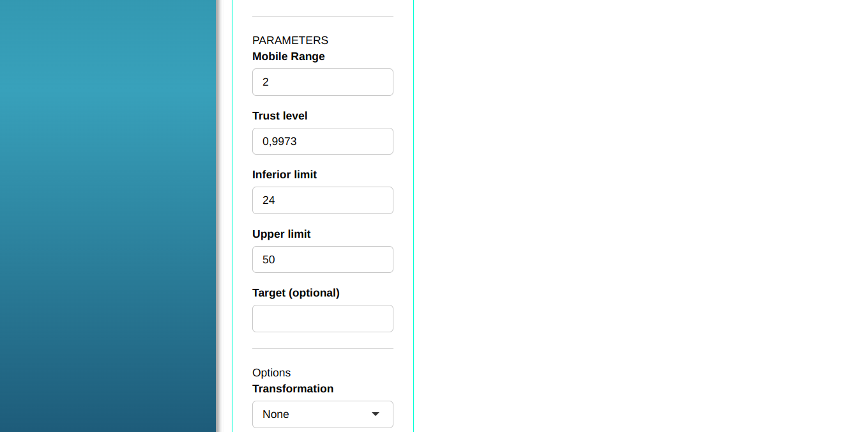Click the divider line above Options
Image resolution: width=868 pixels, height=432 pixels.
click(x=323, y=348)
